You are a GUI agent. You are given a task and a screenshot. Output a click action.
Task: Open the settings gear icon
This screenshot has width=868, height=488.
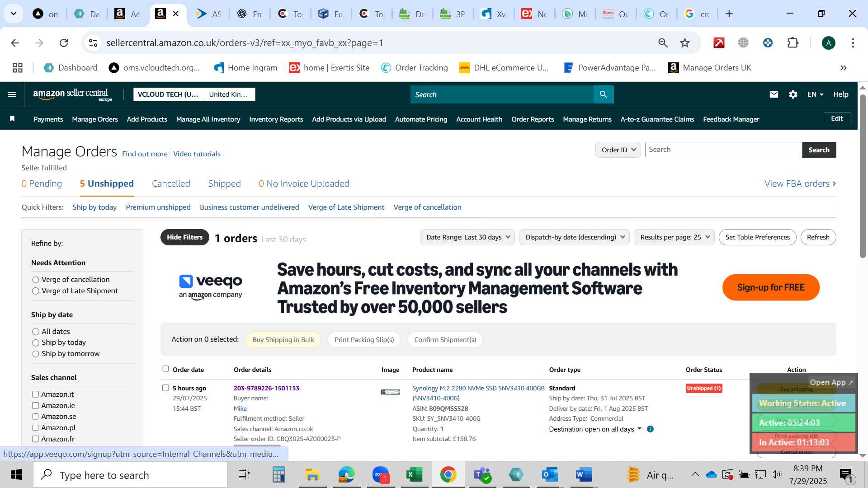pyautogui.click(x=793, y=94)
